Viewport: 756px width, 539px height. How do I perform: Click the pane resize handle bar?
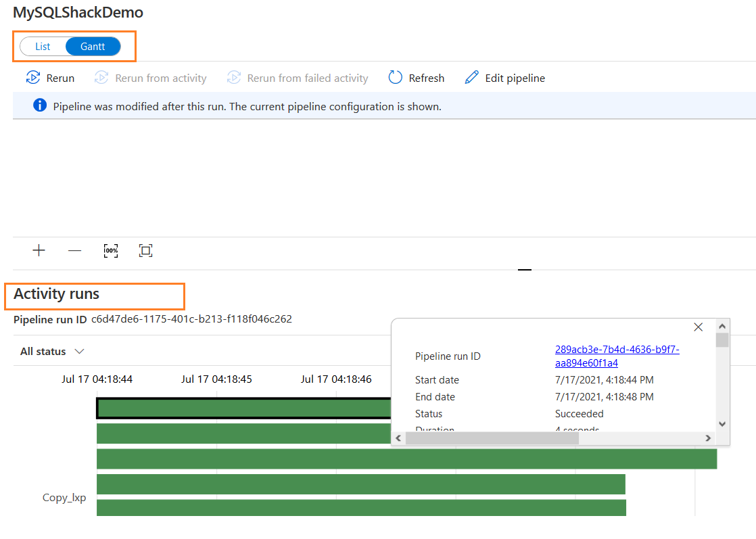pyautogui.click(x=525, y=269)
